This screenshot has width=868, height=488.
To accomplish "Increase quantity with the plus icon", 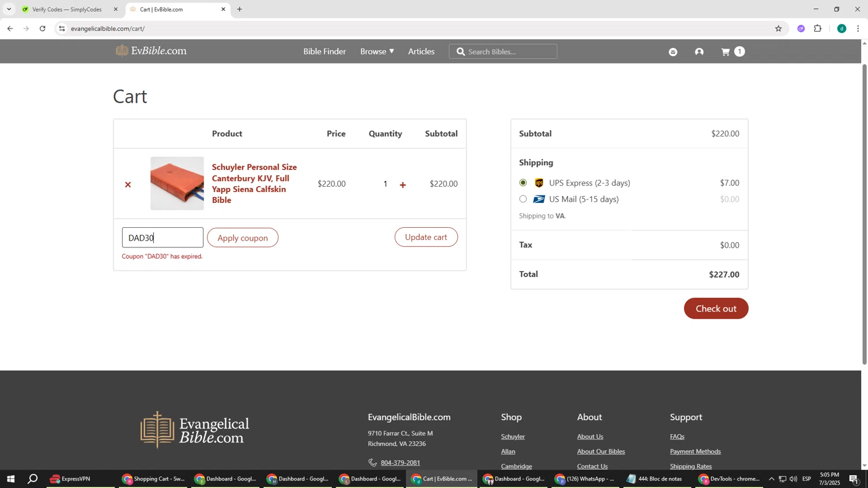I will (403, 185).
